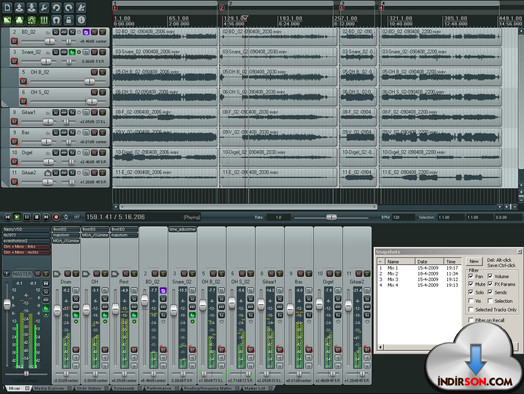Toggle the Solo filter checkbox
The height and width of the screenshot is (394, 524).
[x=471, y=292]
